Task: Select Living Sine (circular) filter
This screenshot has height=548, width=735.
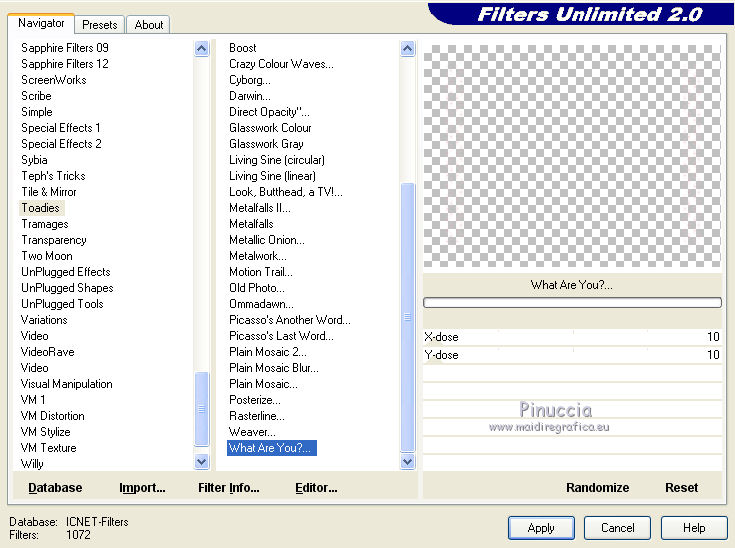Action: pyautogui.click(x=277, y=160)
